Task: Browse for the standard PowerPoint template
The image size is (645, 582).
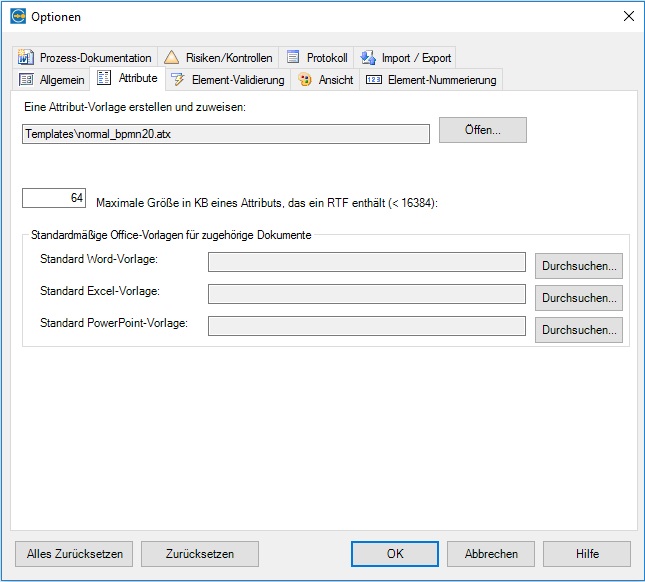Action: tap(579, 330)
